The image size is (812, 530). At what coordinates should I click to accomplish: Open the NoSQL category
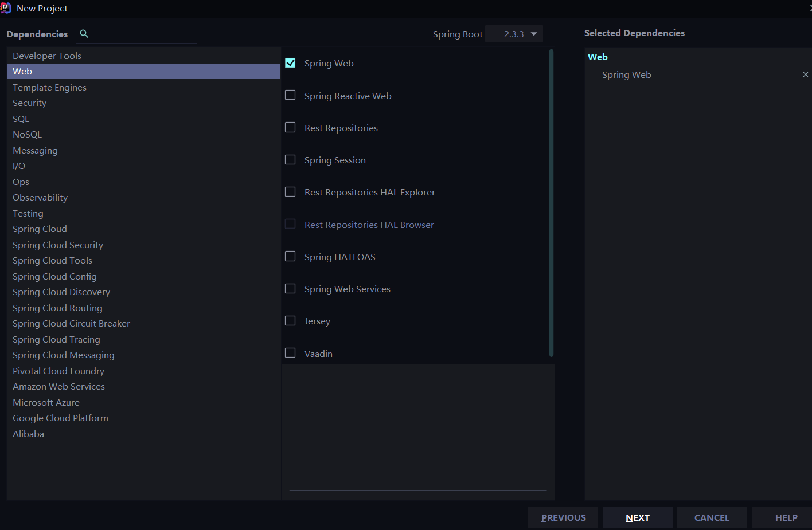(143, 134)
